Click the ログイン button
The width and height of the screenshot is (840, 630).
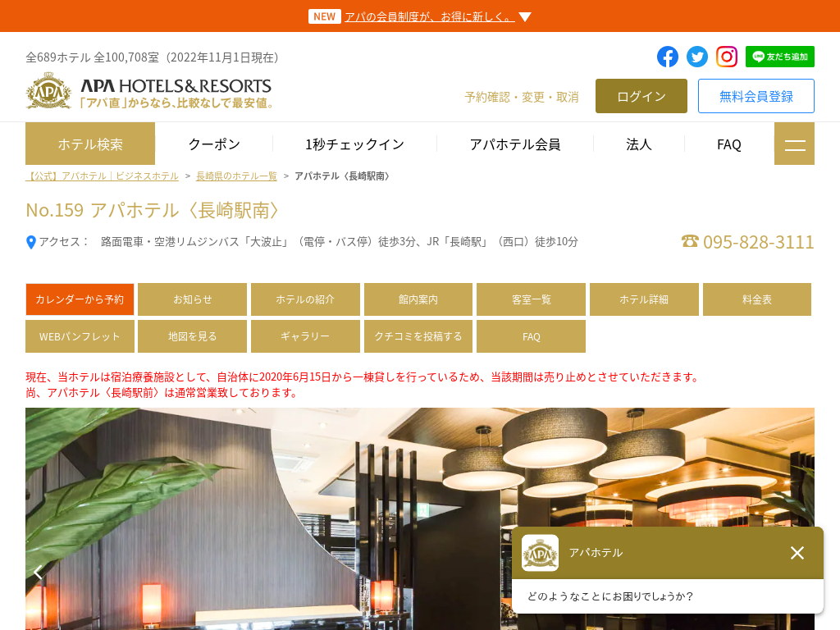coord(641,96)
